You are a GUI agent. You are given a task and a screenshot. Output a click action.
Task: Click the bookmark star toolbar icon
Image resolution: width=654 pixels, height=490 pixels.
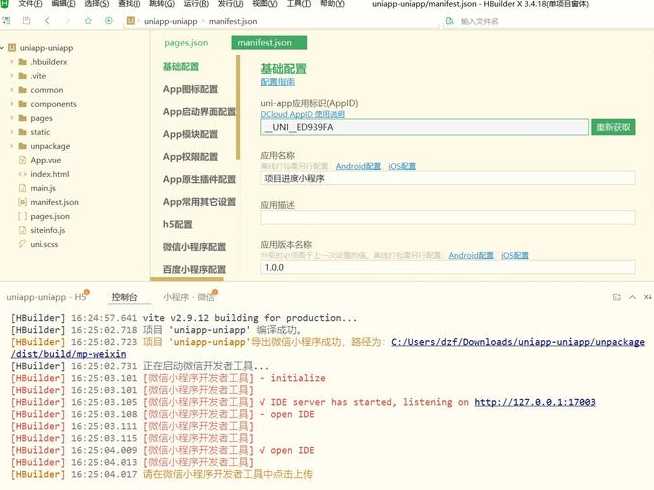(88, 20)
